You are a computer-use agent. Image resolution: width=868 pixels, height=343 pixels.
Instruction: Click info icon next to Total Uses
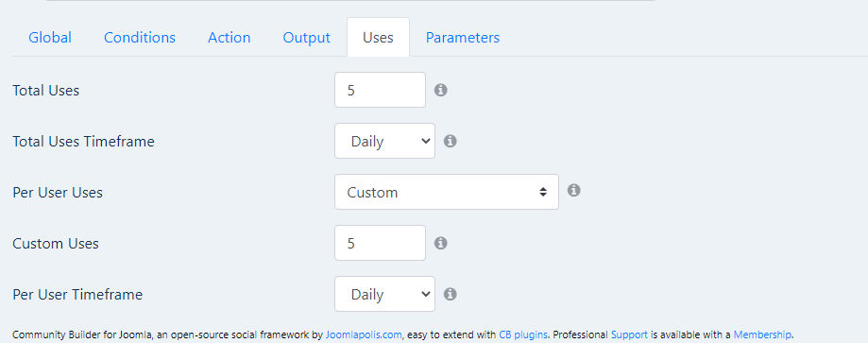point(441,90)
